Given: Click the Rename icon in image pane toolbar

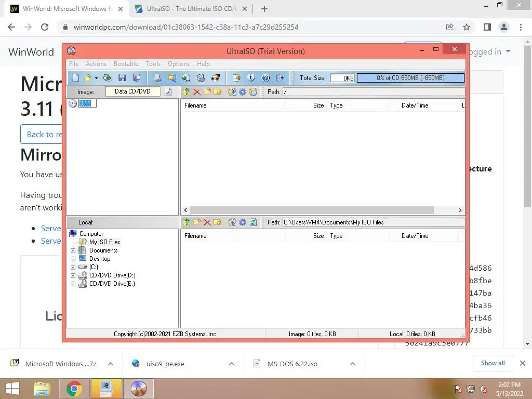Looking at the screenshot, I should 218,92.
